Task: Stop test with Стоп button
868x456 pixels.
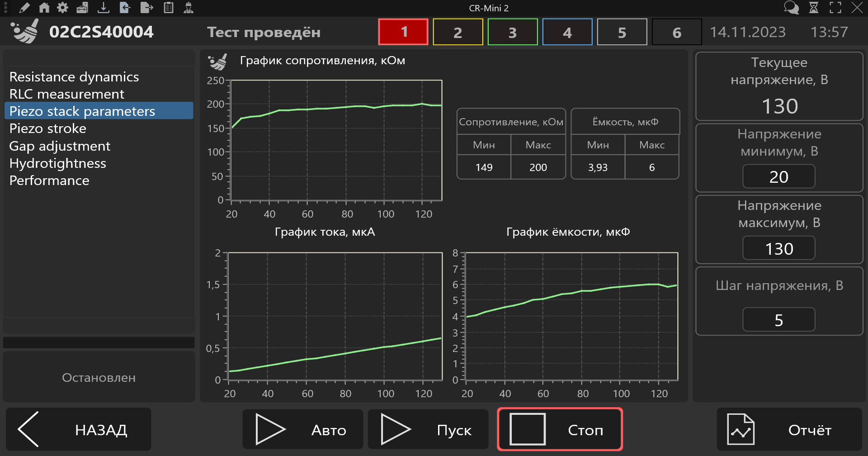Action: 560,429
